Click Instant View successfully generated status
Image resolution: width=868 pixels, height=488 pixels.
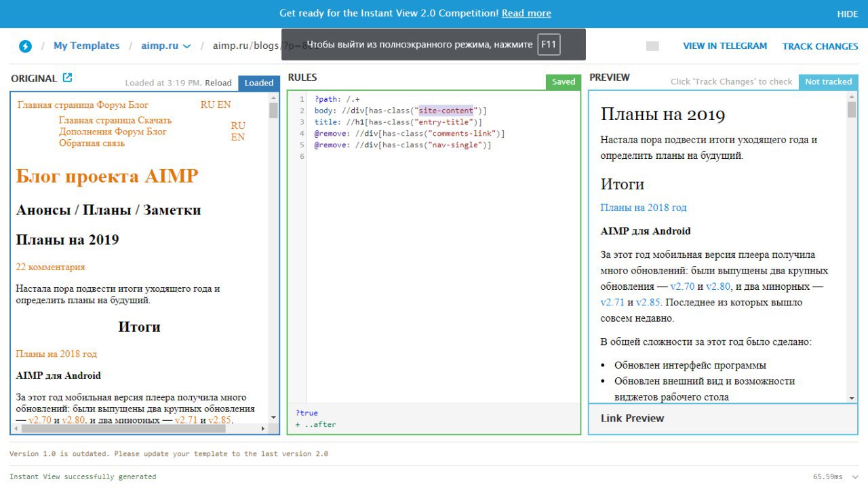tap(83, 476)
